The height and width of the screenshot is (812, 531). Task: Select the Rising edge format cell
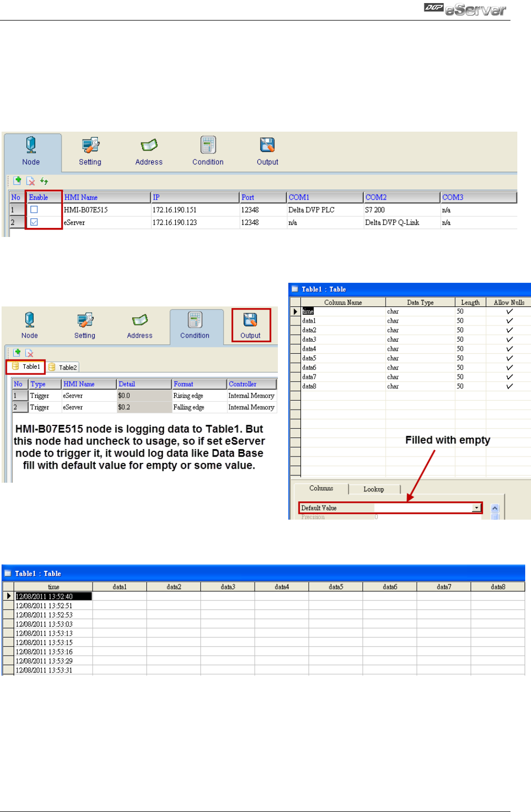click(199, 395)
